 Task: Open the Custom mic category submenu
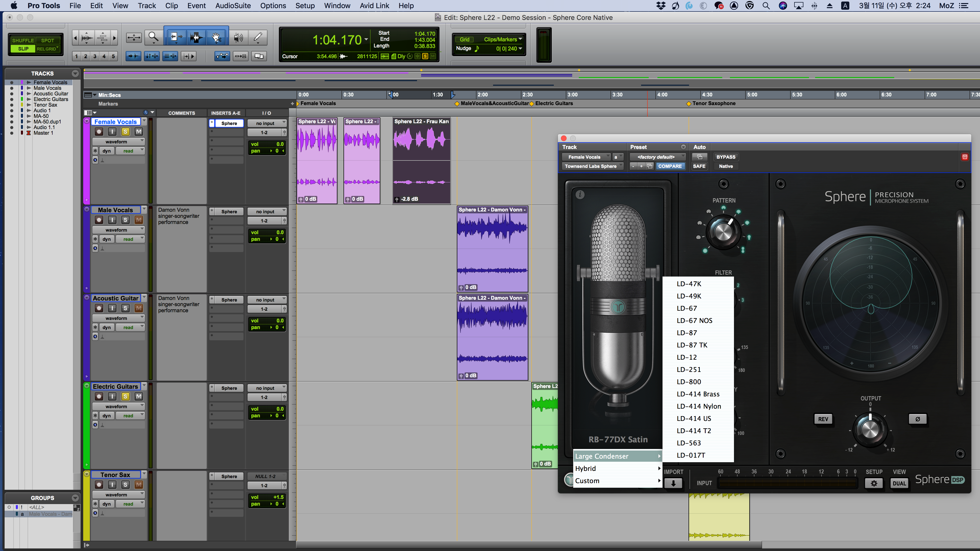(x=617, y=481)
